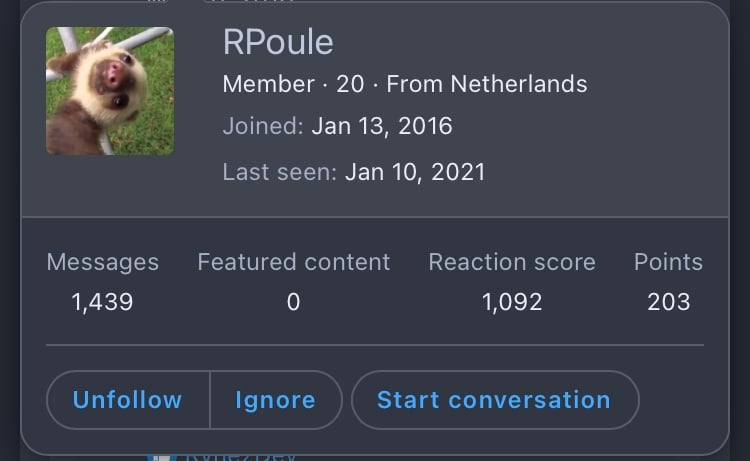This screenshot has height=461, width=750.
Task: Click the Last seen label
Action: coord(280,172)
